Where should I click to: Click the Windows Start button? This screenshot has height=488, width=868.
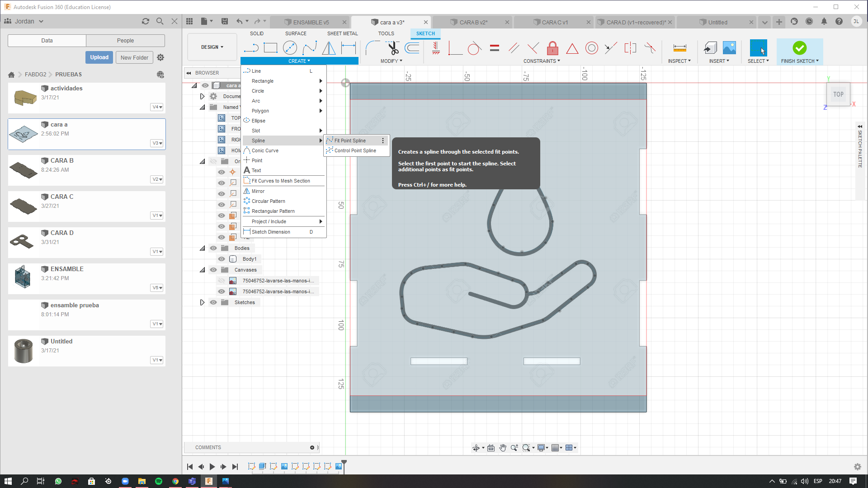tap(8, 481)
